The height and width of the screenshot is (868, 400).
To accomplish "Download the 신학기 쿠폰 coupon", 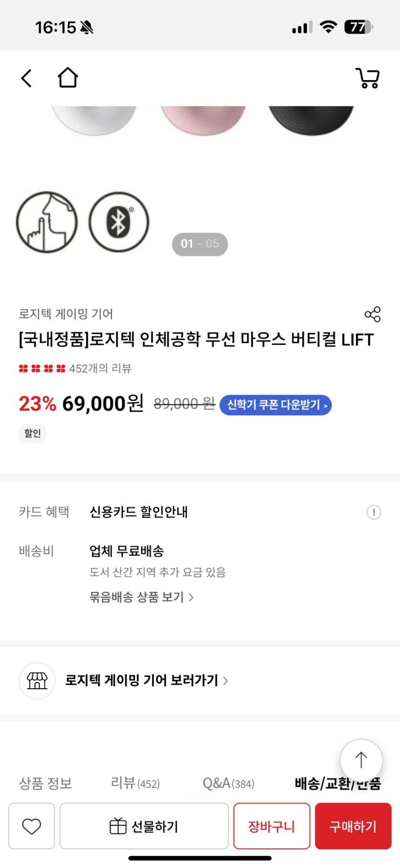I will point(275,405).
